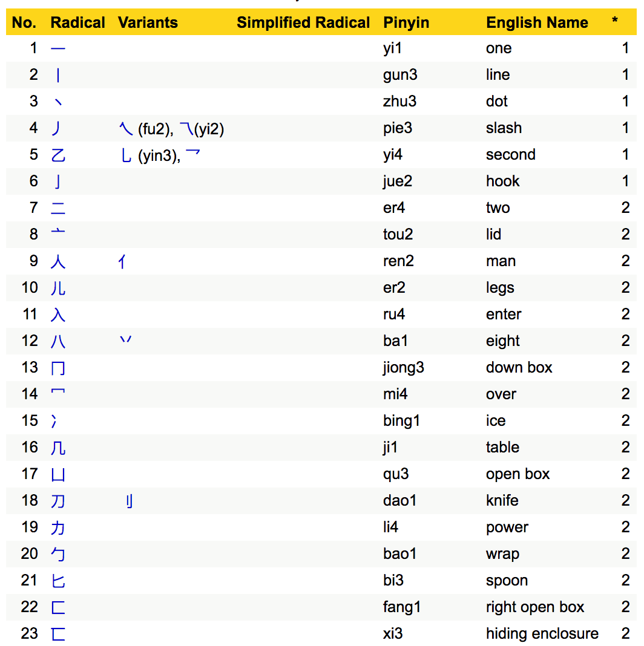The height and width of the screenshot is (646, 644).
Task: Click the 刂 variant of dao1
Action: [x=128, y=500]
